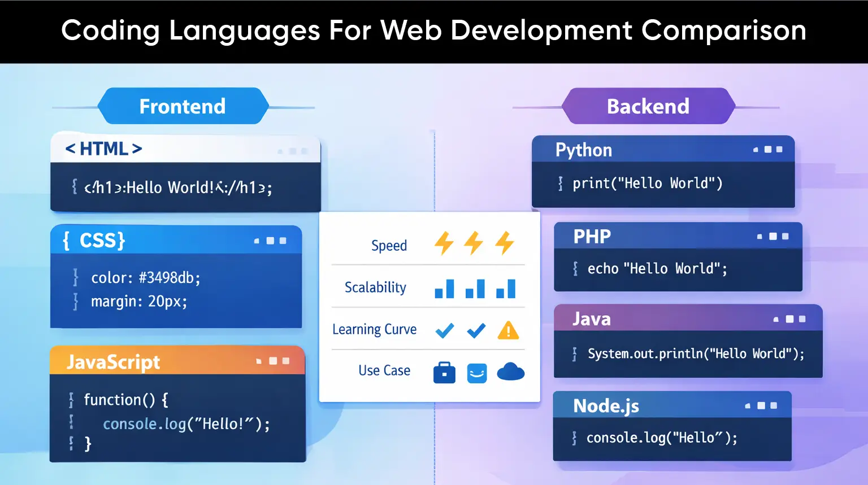Click the warning triangle in Learning Curve row

click(509, 330)
